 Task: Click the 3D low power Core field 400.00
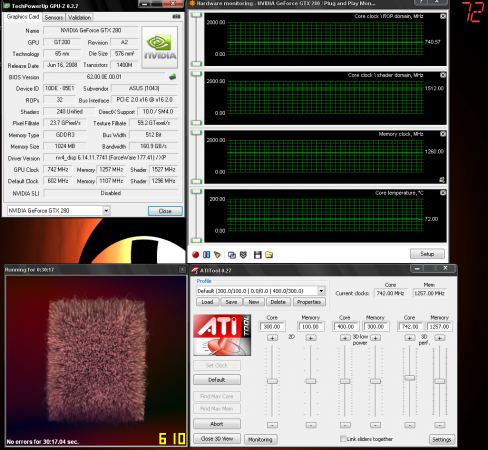346,327
